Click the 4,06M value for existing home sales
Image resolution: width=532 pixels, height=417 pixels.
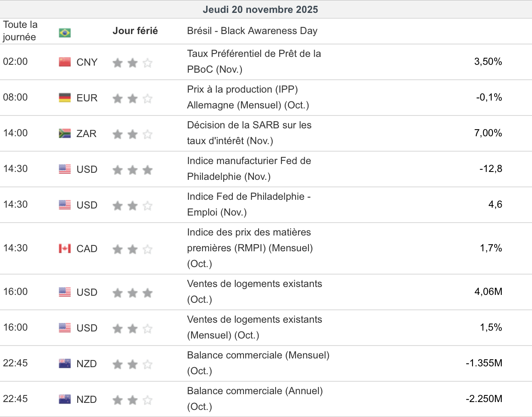click(488, 292)
